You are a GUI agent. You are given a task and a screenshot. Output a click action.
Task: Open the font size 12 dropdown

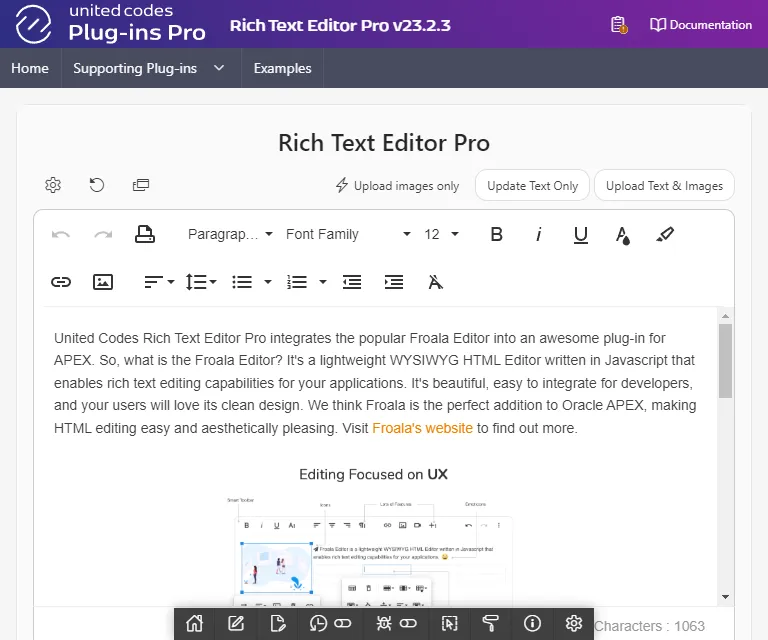[x=441, y=234]
